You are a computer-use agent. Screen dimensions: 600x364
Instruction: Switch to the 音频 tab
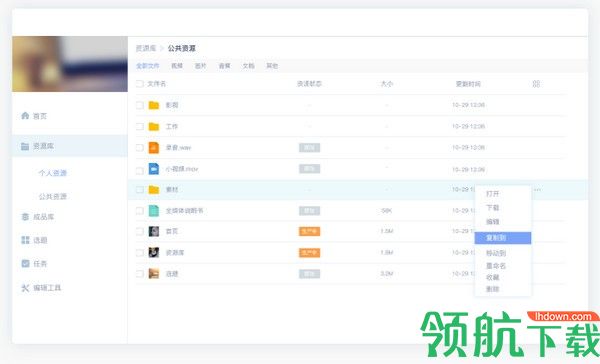click(x=224, y=66)
